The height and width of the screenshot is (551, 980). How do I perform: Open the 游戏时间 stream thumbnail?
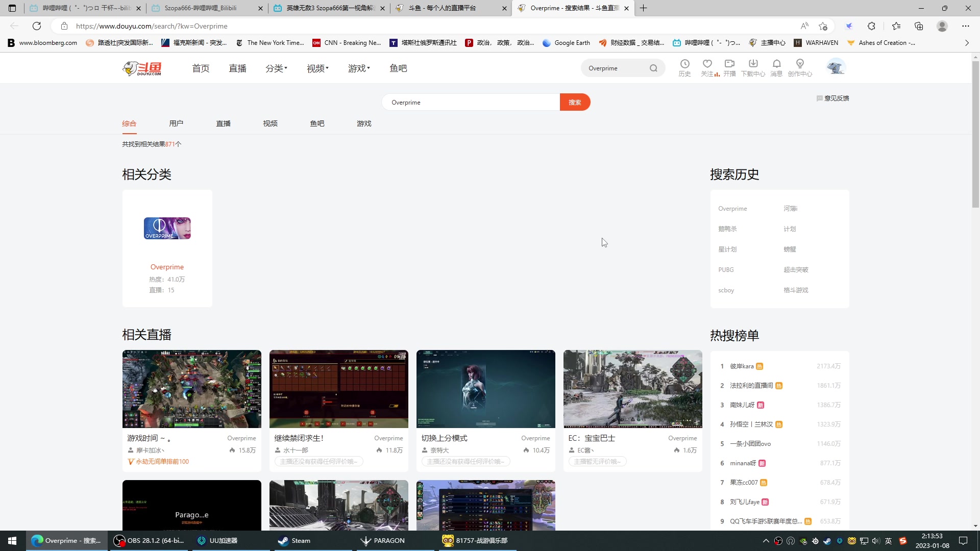pos(191,389)
